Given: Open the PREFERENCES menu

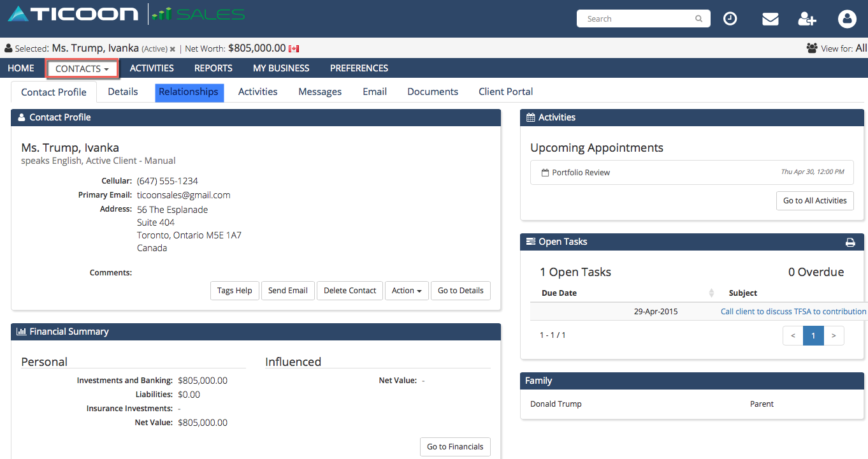Looking at the screenshot, I should [x=359, y=68].
